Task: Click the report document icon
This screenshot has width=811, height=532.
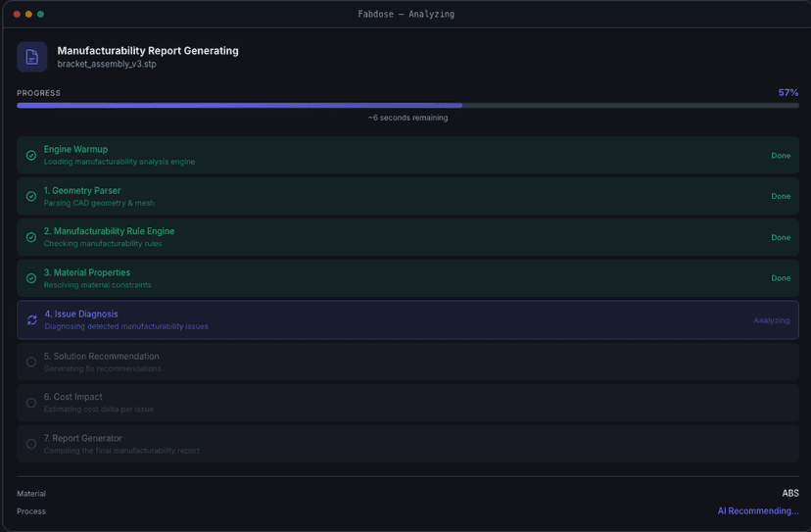Action: (32, 57)
